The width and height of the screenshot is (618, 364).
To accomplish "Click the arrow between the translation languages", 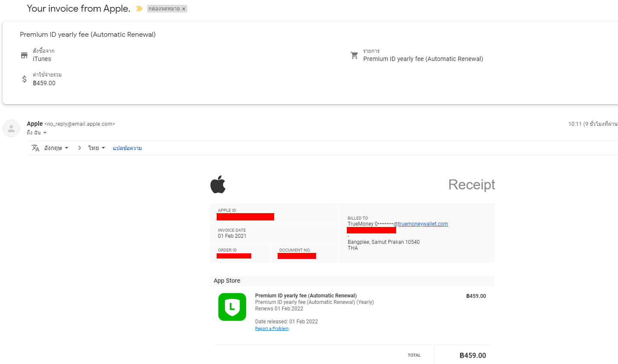I will pos(80,148).
